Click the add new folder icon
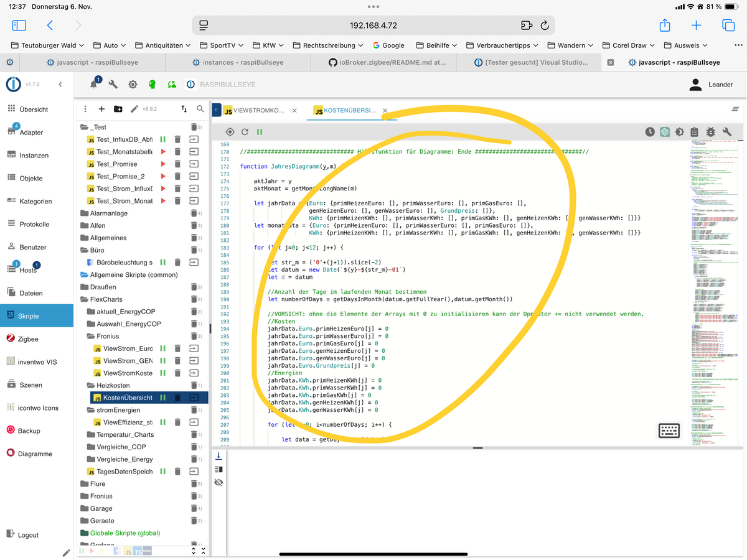 pos(118,109)
